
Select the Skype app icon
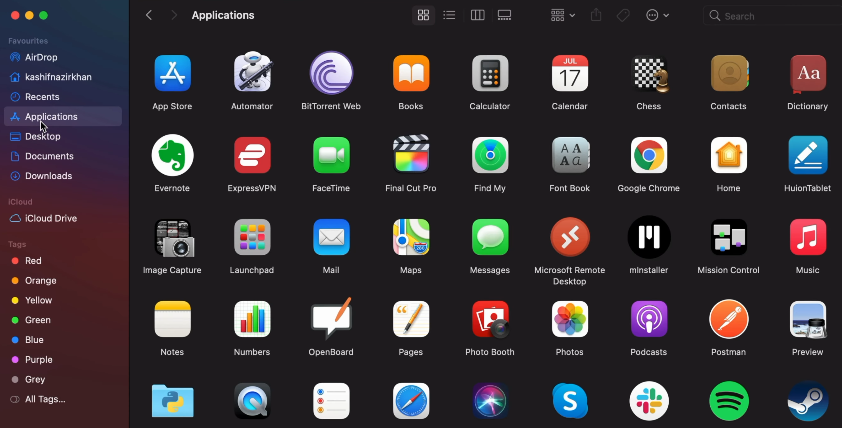[x=570, y=401]
